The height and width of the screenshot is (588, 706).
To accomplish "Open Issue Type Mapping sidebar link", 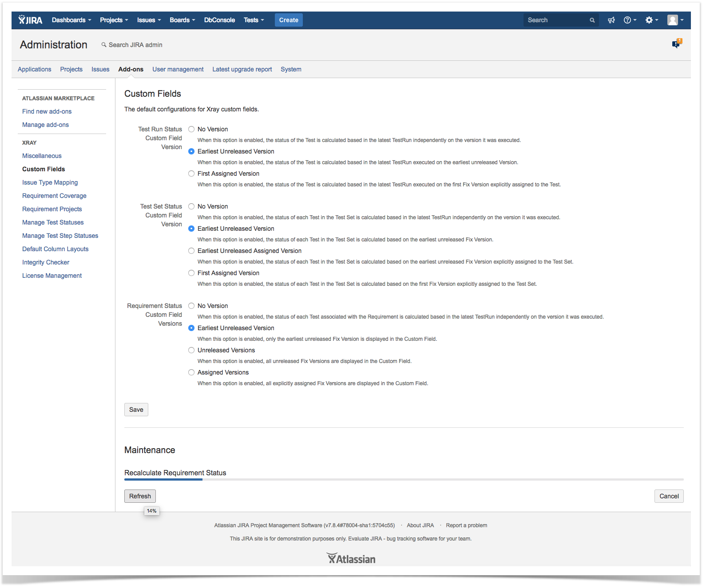I will coord(50,182).
